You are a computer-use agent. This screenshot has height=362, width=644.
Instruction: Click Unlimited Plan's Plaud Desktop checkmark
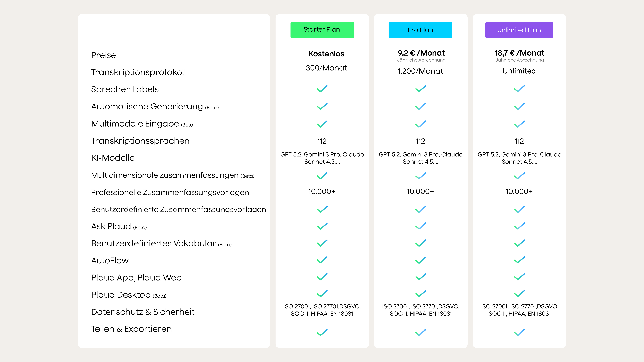[x=519, y=294]
